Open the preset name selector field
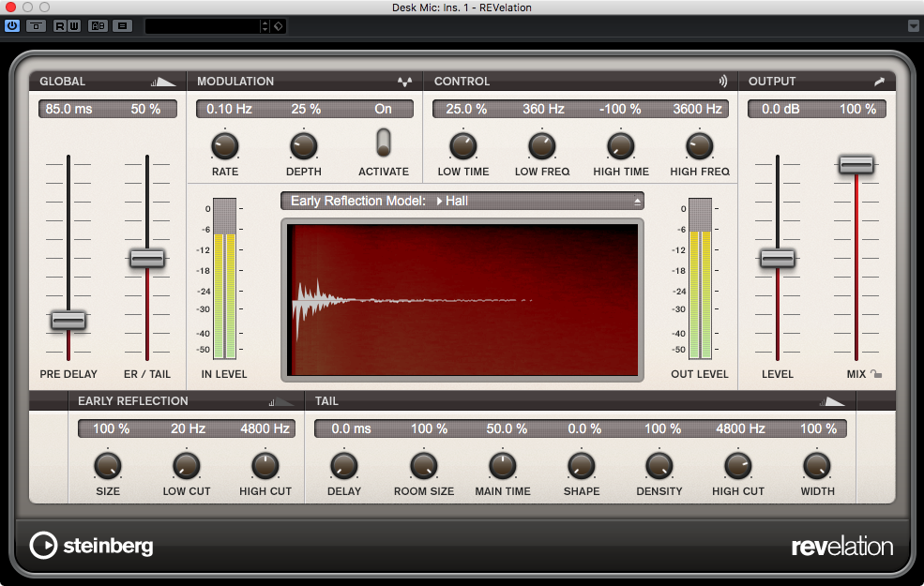 point(202,25)
